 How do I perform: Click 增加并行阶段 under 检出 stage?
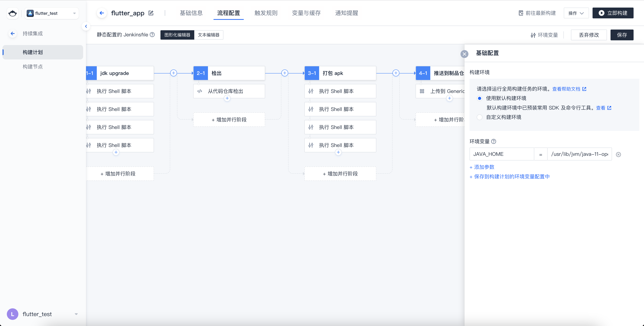pyautogui.click(x=229, y=120)
